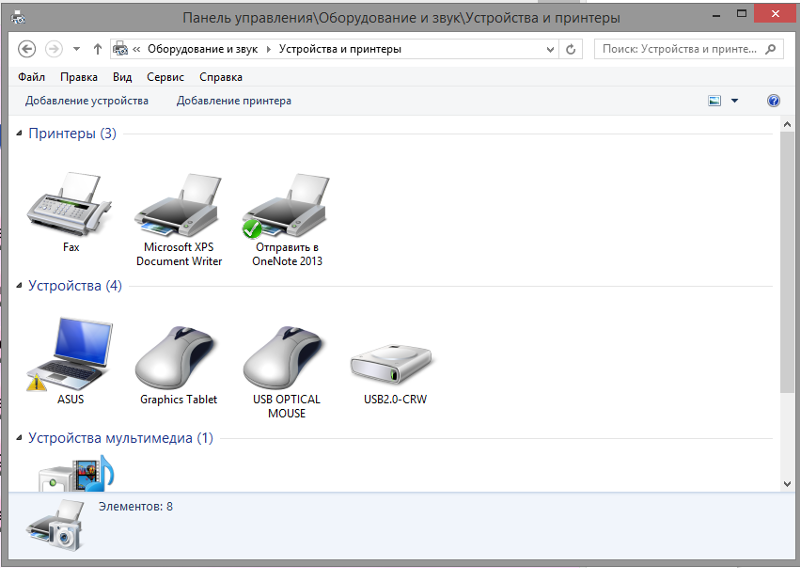Expand Оборудование и звук breadcrumb arrow
800x568 pixels.
(x=268, y=50)
